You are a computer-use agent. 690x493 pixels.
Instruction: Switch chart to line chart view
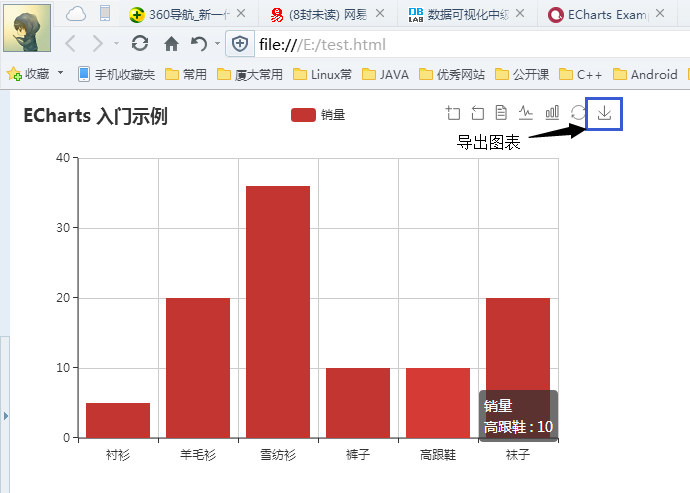coord(526,113)
